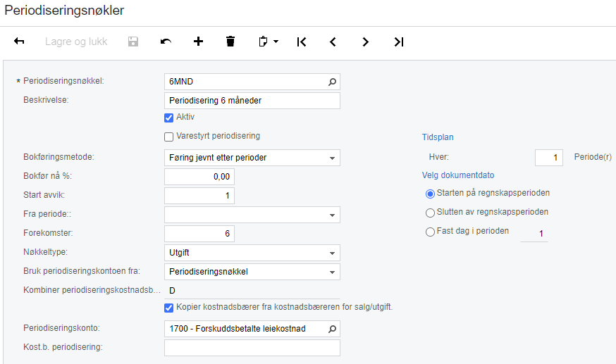Click the Lagre og lukk button
Image resolution: width=616 pixels, height=364 pixels.
pyautogui.click(x=76, y=42)
